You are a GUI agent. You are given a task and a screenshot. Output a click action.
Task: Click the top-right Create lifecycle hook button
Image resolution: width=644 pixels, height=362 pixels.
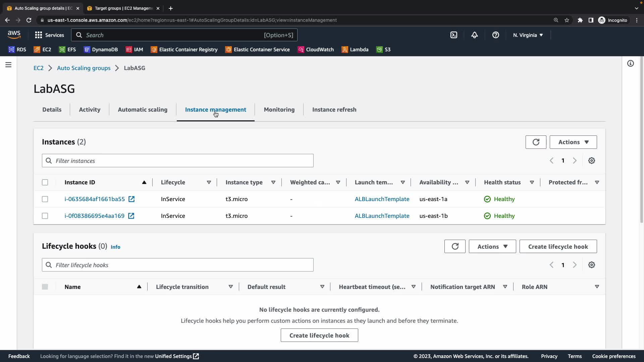558,246
